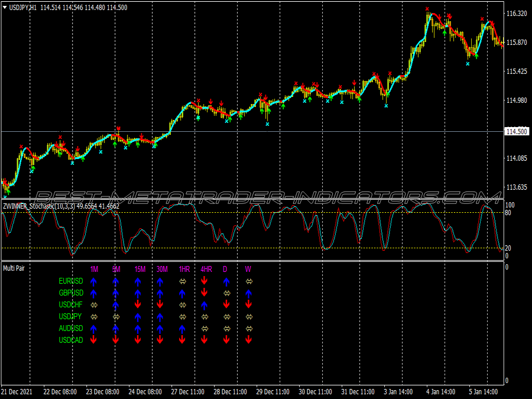Click EURUSD D blue up arrow

(x=226, y=281)
